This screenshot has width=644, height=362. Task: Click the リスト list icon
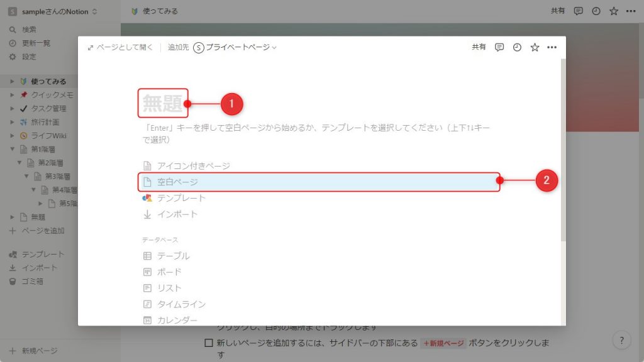pyautogui.click(x=147, y=288)
